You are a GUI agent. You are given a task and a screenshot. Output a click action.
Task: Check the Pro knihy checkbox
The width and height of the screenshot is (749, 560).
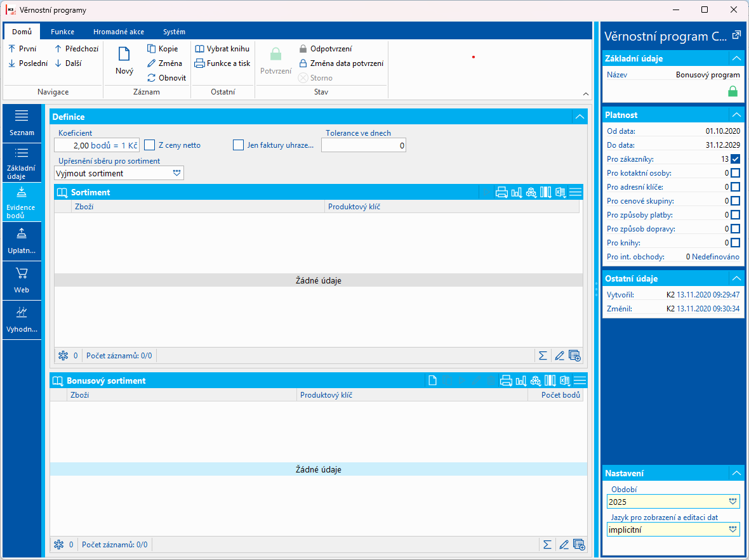[x=735, y=242]
